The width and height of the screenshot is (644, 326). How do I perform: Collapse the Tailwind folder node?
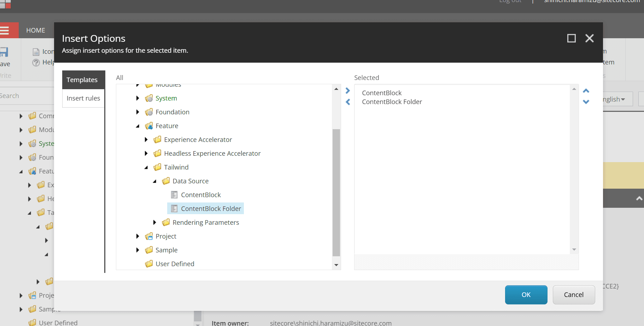146,167
